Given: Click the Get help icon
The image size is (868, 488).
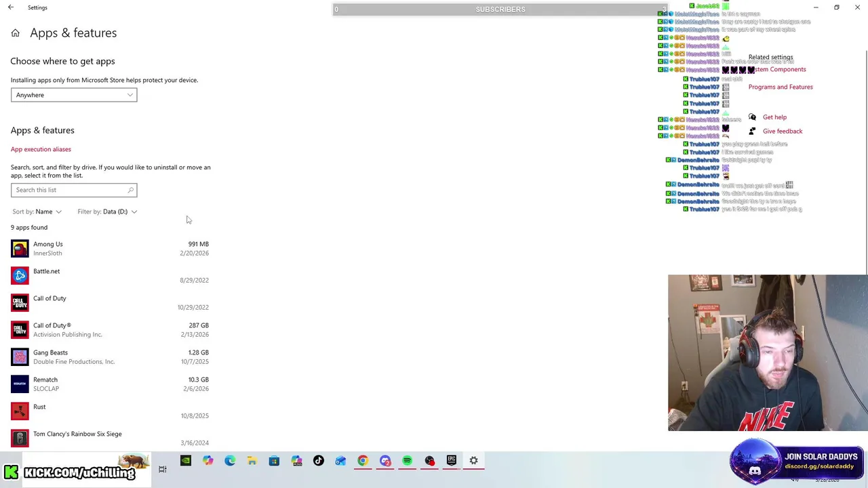Looking at the screenshot, I should point(752,117).
